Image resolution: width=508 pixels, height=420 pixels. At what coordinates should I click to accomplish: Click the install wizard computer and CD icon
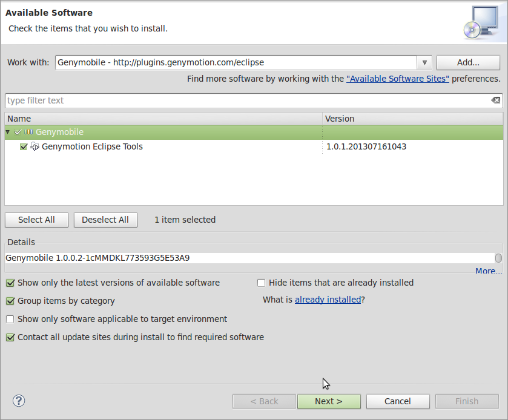[481, 22]
